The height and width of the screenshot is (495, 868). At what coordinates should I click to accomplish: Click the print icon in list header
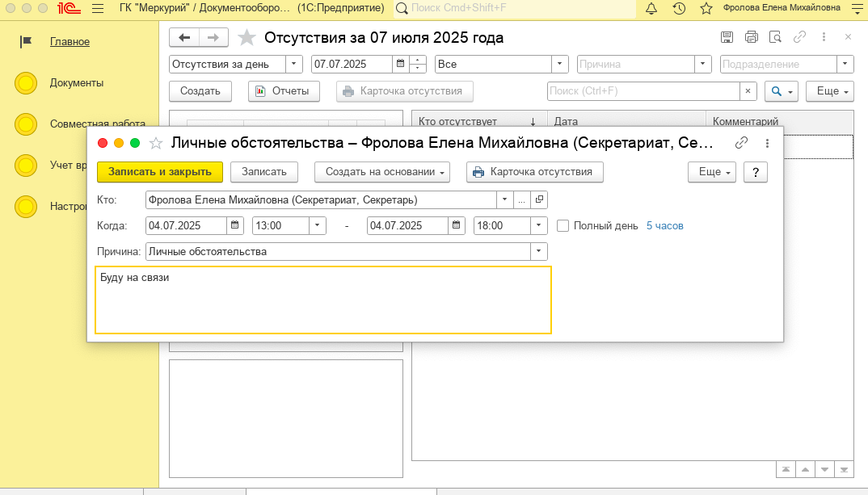tap(751, 37)
